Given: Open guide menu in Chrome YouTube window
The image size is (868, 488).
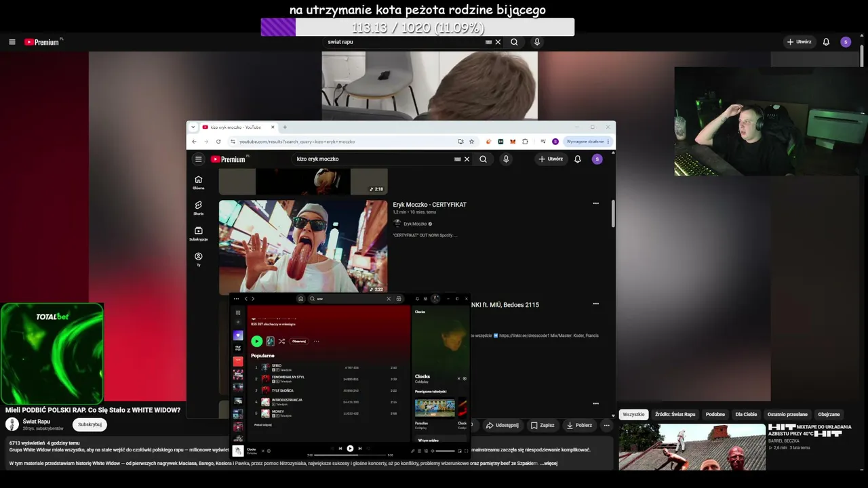Looking at the screenshot, I should (x=198, y=159).
